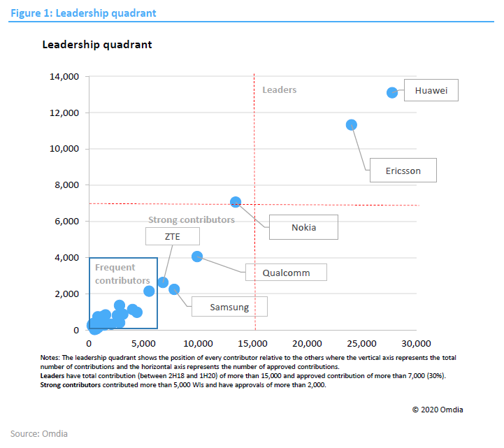Image resolution: width=504 pixels, height=448 pixels.
Task: Select the ZTE label box
Action: 173,236
